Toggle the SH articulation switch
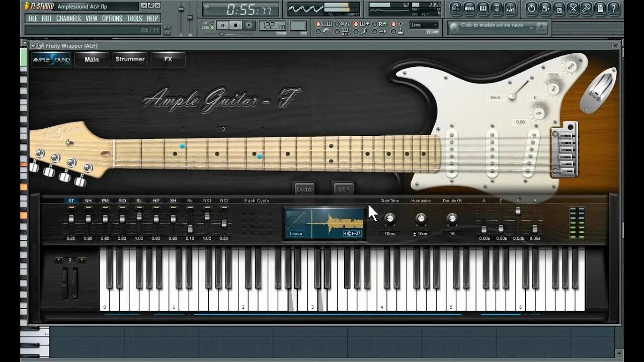The width and height of the screenshot is (644, 362). click(173, 207)
